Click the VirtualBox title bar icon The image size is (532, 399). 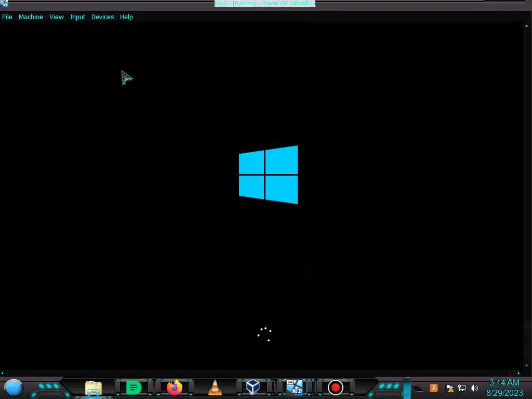tap(4, 4)
